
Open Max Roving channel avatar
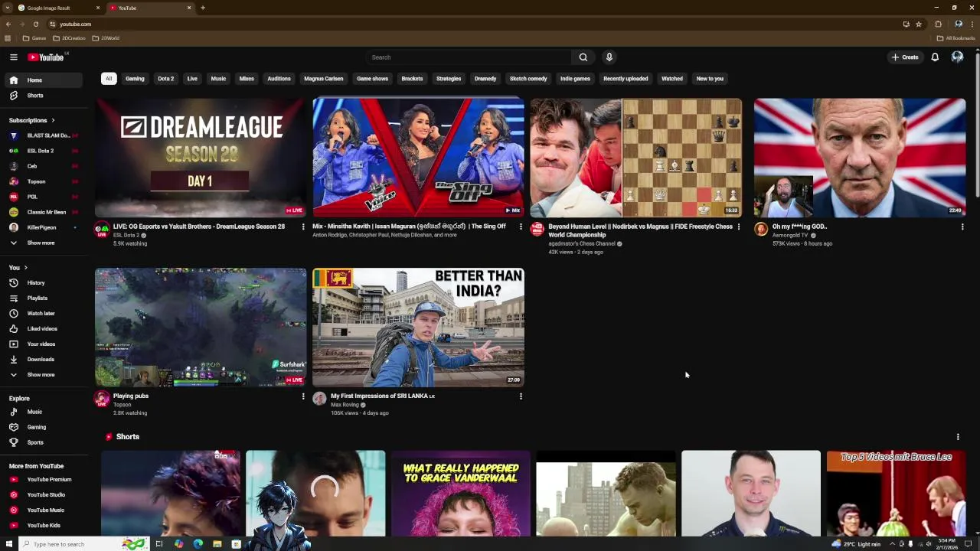(320, 399)
